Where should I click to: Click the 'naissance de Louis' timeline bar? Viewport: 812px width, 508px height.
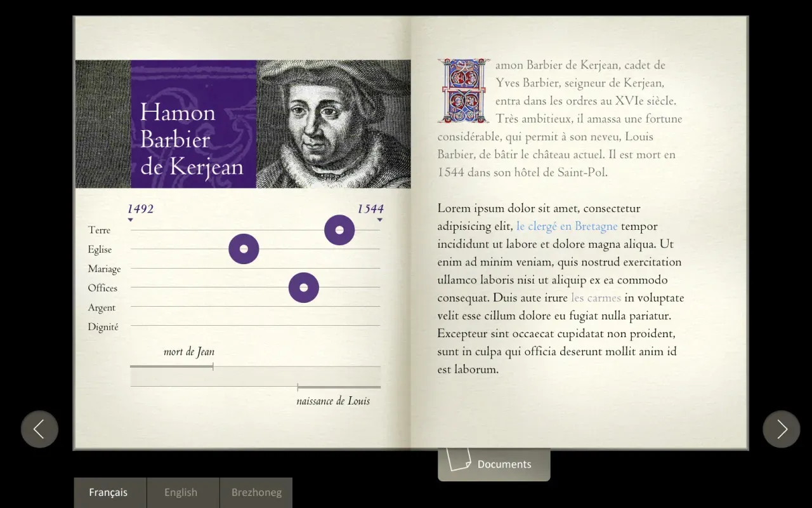tap(339, 387)
